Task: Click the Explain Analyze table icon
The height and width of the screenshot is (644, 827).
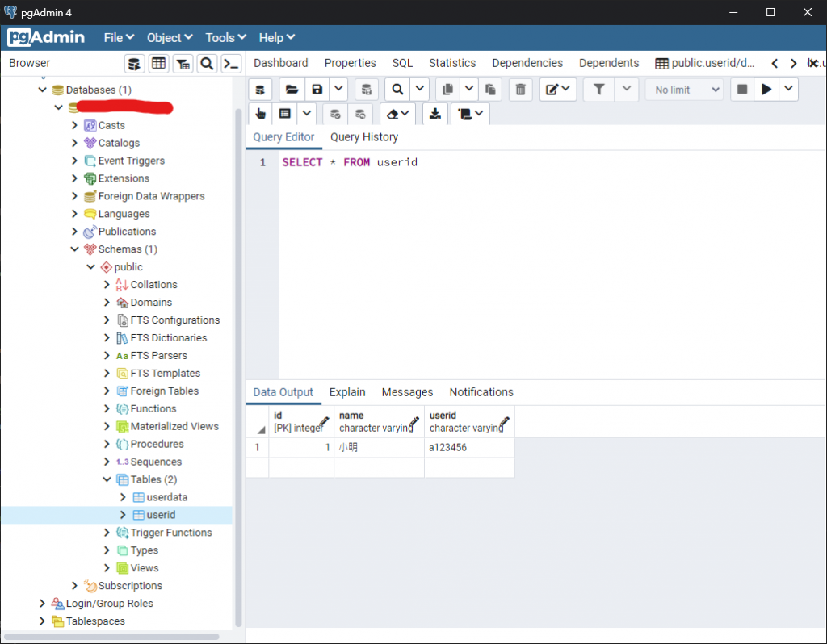Action: point(285,114)
